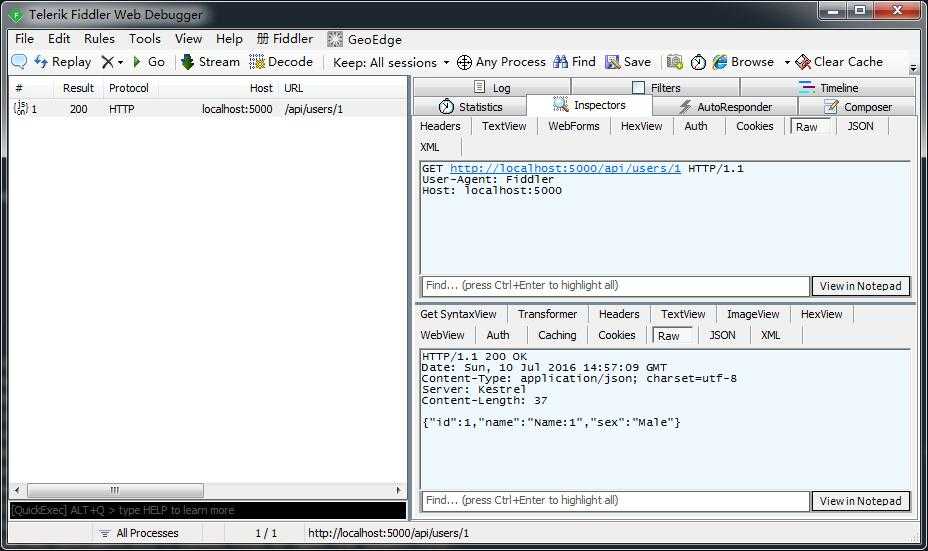Click the Host column header
928x551 pixels.
[x=260, y=88]
